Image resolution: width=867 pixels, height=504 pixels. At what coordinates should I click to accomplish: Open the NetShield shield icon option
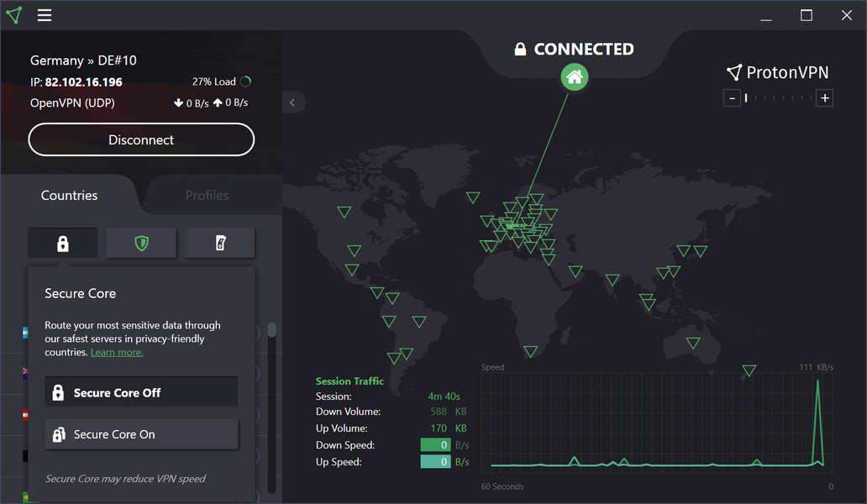point(141,243)
